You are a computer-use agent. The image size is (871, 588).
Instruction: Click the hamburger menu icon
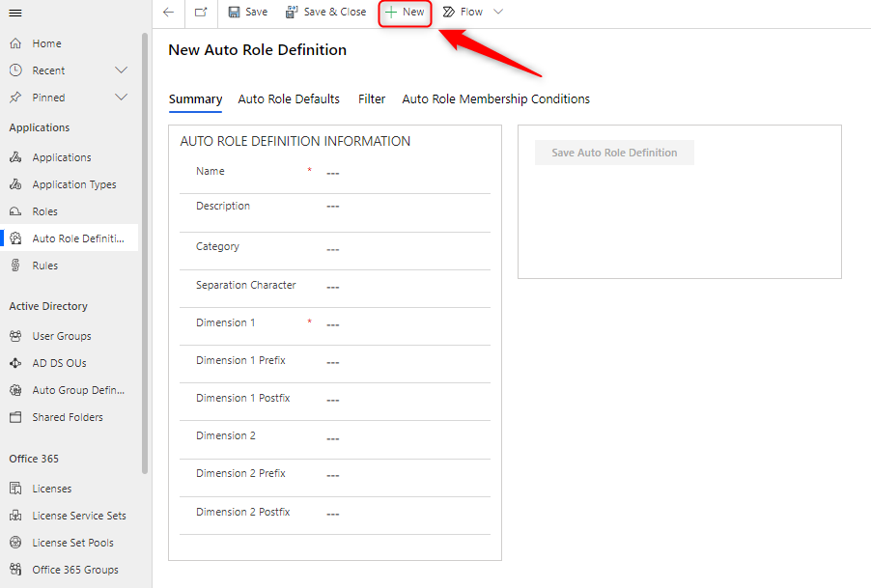15,13
